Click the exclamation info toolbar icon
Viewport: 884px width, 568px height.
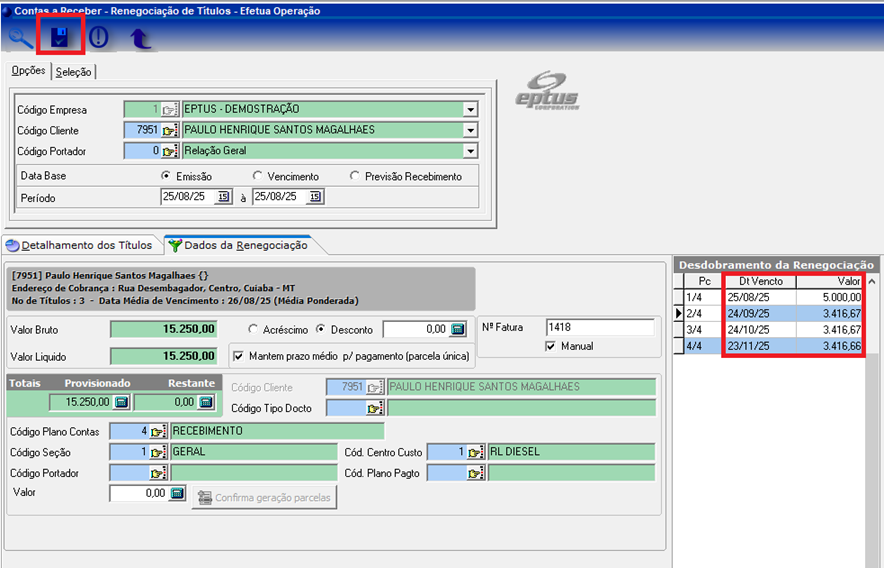tap(98, 38)
